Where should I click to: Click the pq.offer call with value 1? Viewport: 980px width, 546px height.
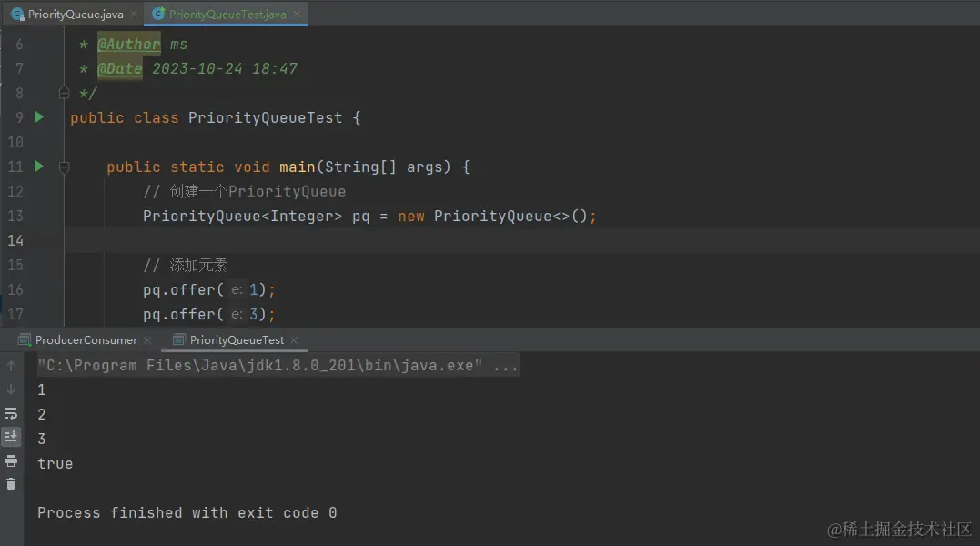(208, 290)
